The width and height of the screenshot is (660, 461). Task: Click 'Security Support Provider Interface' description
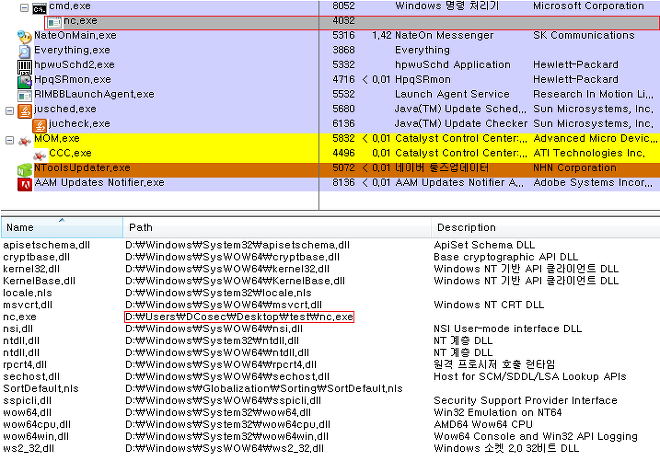525,401
